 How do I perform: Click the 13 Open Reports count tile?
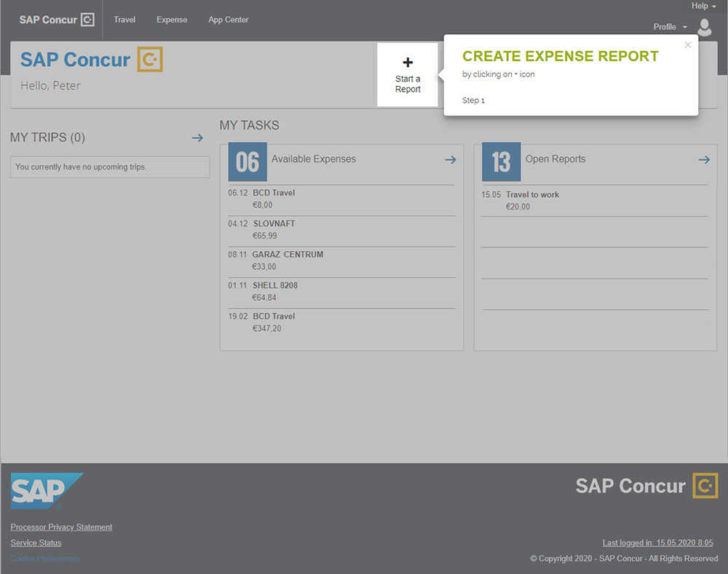coord(502,162)
